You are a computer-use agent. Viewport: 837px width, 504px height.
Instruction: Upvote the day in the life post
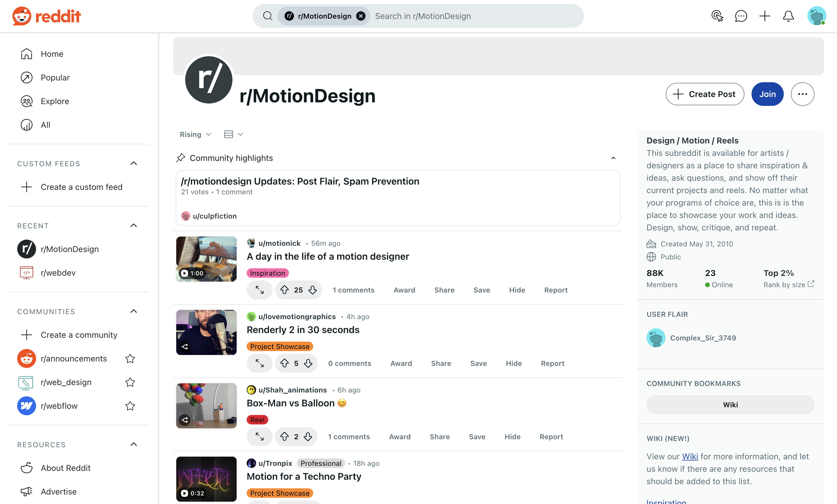pyautogui.click(x=285, y=290)
